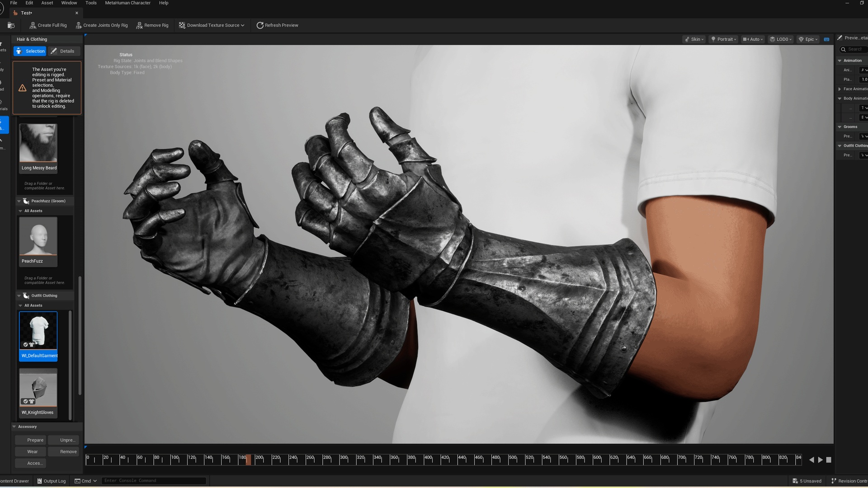Open the Asset menu

click(x=47, y=3)
